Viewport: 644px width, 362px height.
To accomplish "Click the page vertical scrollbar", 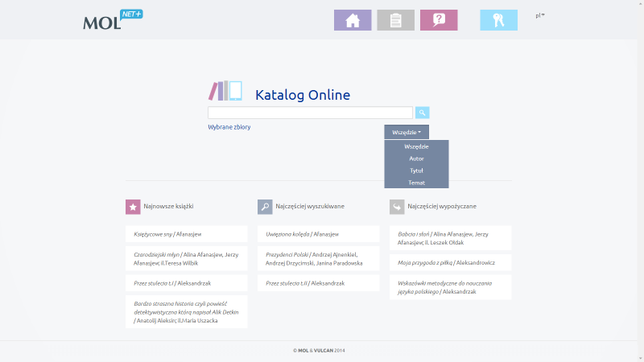I will click(x=640, y=181).
